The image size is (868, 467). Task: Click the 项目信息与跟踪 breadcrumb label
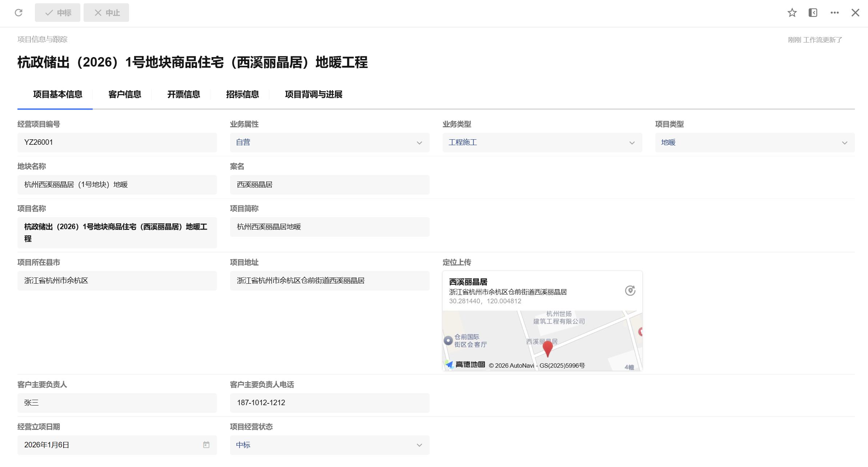tap(42, 39)
